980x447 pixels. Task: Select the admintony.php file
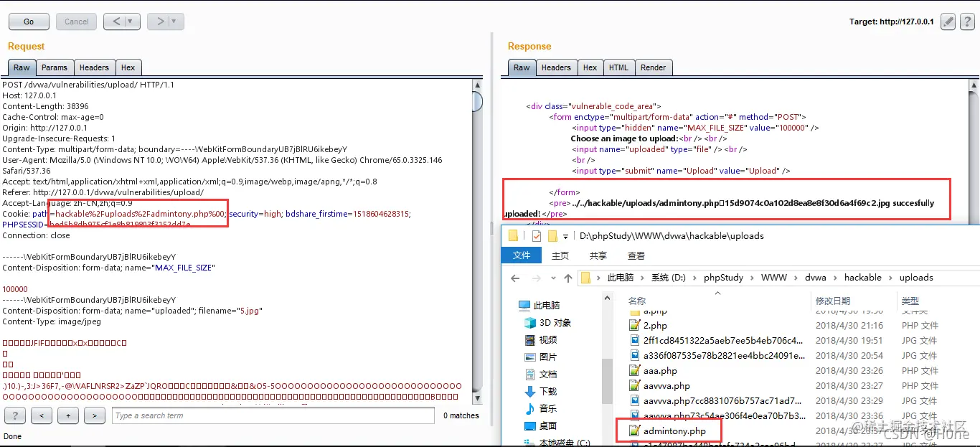tap(668, 431)
